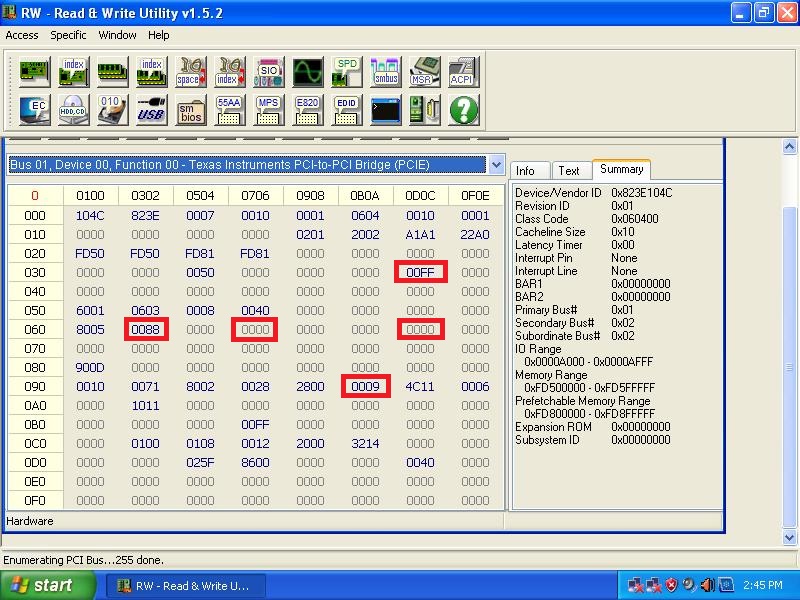800x600 pixels.
Task: Open the Memory Index access tool
Action: click(152, 71)
